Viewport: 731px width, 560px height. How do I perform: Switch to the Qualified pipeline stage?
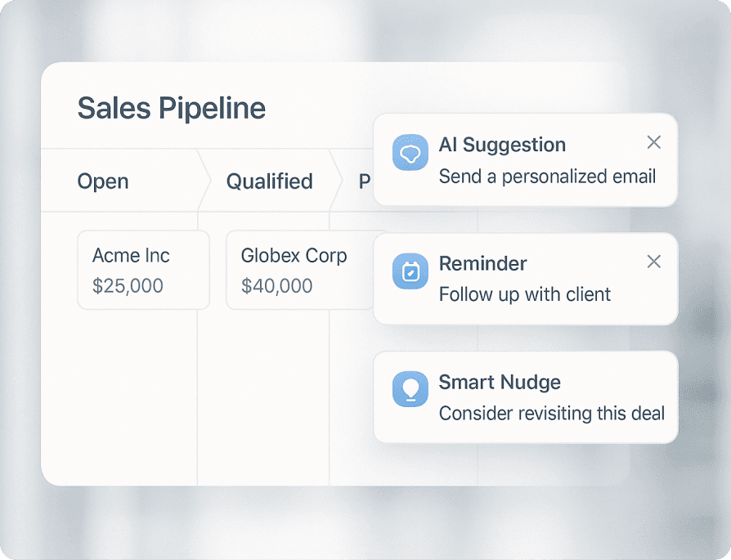269,181
